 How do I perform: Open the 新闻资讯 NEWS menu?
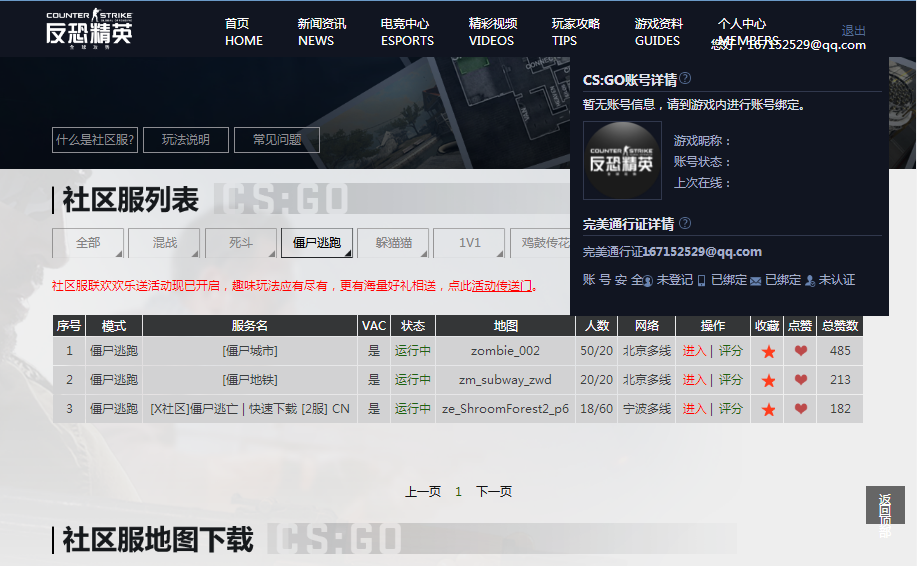pyautogui.click(x=321, y=32)
